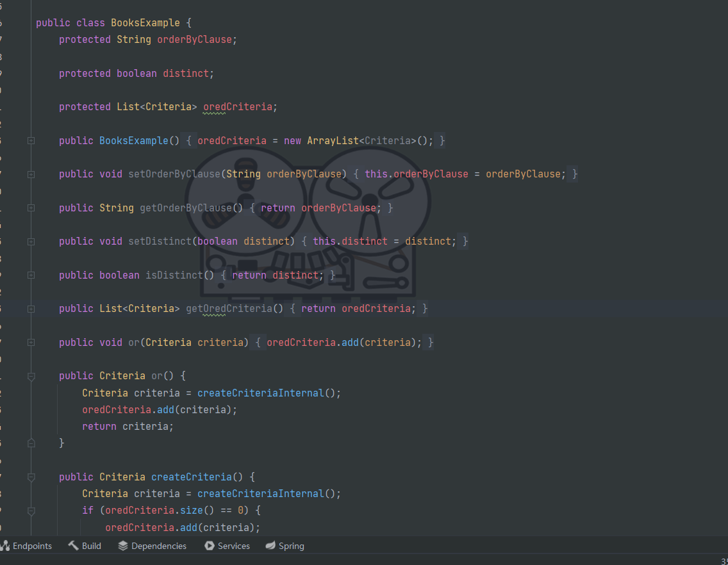Click 'this.orderByClause' in the setter body
Image resolution: width=728 pixels, height=565 pixels.
click(x=417, y=174)
